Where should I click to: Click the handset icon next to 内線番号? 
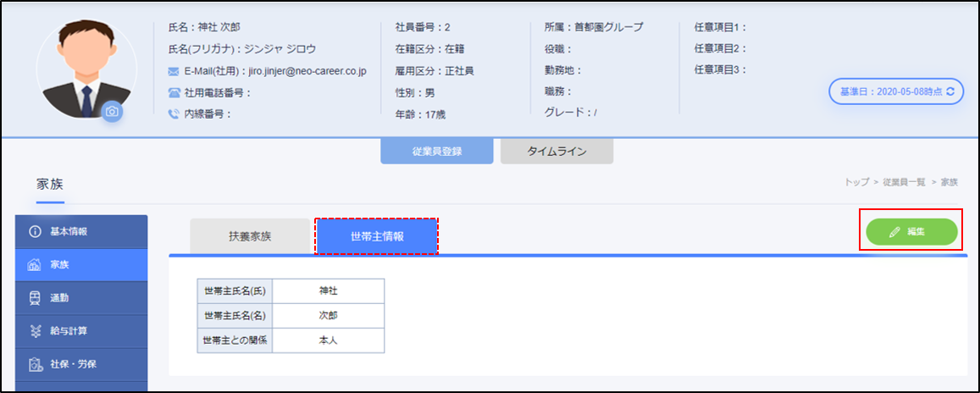[x=174, y=113]
